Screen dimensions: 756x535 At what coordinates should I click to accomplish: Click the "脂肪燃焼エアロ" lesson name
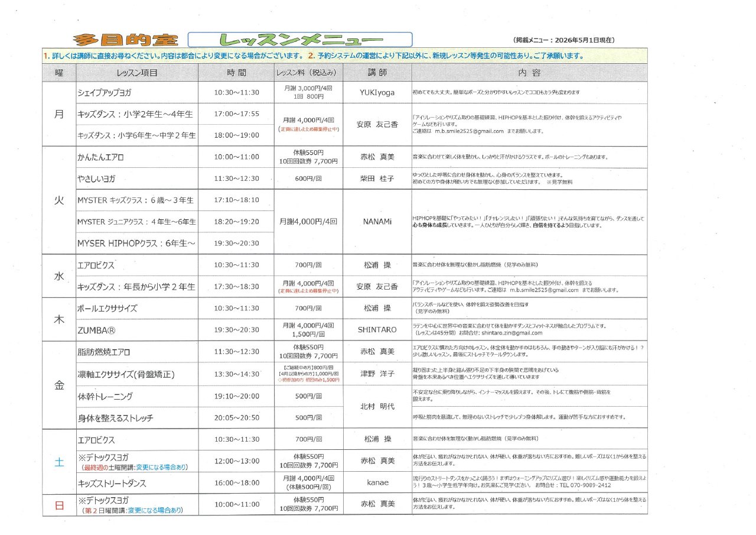coord(103,352)
